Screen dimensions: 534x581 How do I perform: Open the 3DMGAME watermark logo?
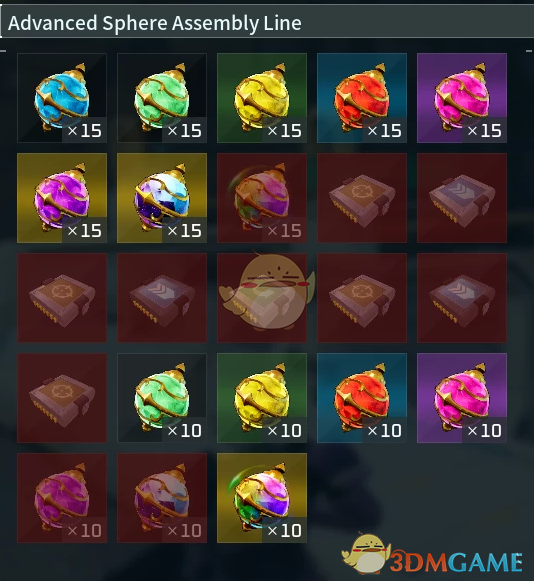pos(432,554)
